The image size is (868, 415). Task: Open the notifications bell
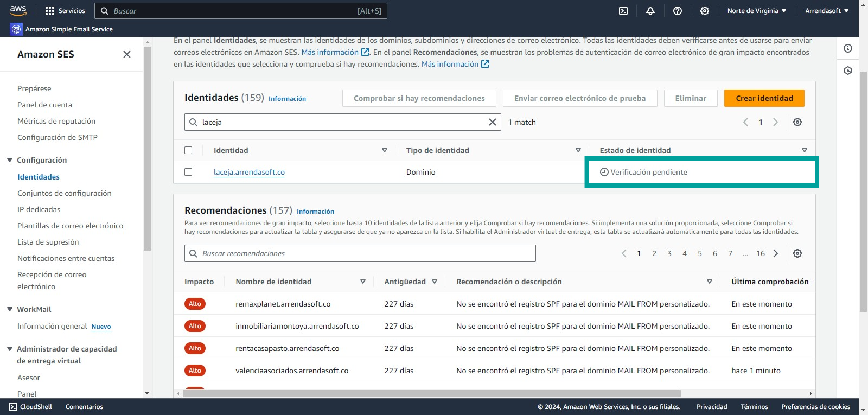click(x=650, y=11)
